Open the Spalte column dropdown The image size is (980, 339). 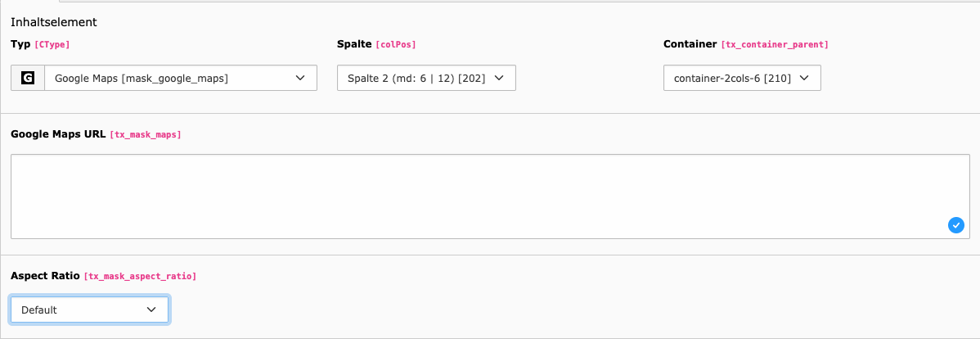tap(417, 79)
